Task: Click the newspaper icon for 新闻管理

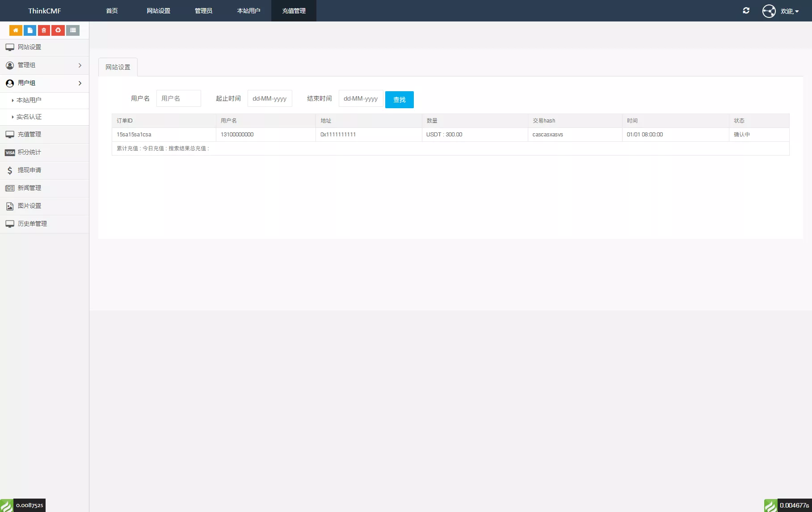Action: (10, 188)
